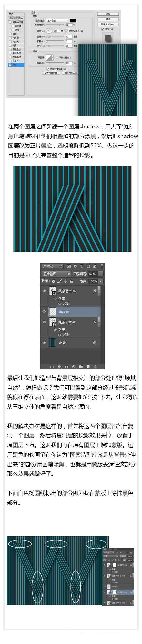
Task: Select the 背景 background layer thumbnail
Action: tap(53, 343)
